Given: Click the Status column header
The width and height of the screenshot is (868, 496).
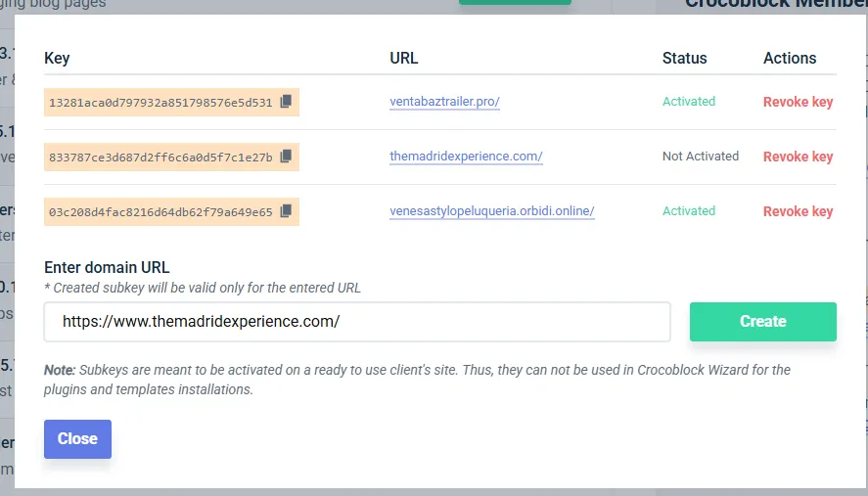Looking at the screenshot, I should pos(684,58).
